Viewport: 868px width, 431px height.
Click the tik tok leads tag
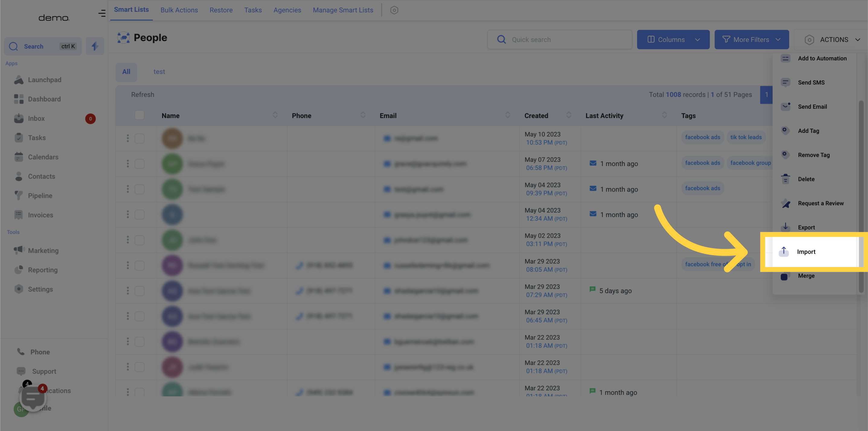click(x=746, y=137)
